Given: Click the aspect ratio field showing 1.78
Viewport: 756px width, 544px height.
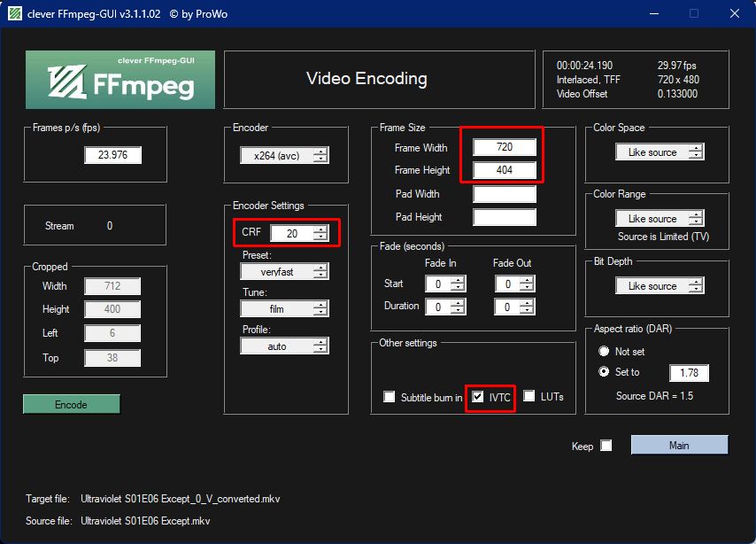Looking at the screenshot, I should (689, 373).
